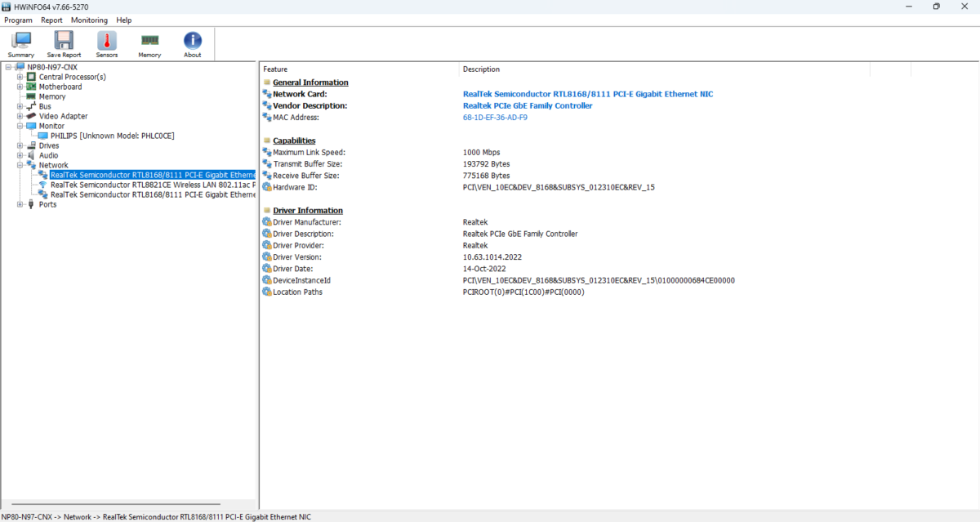Open the About info icon
Screen dimensions: 980x522
pos(192,43)
